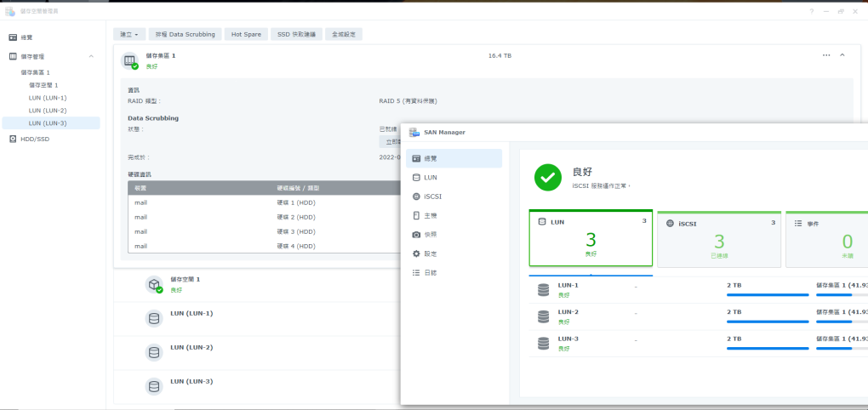Open the 建立 create dropdown
The image size is (868, 410).
[129, 34]
